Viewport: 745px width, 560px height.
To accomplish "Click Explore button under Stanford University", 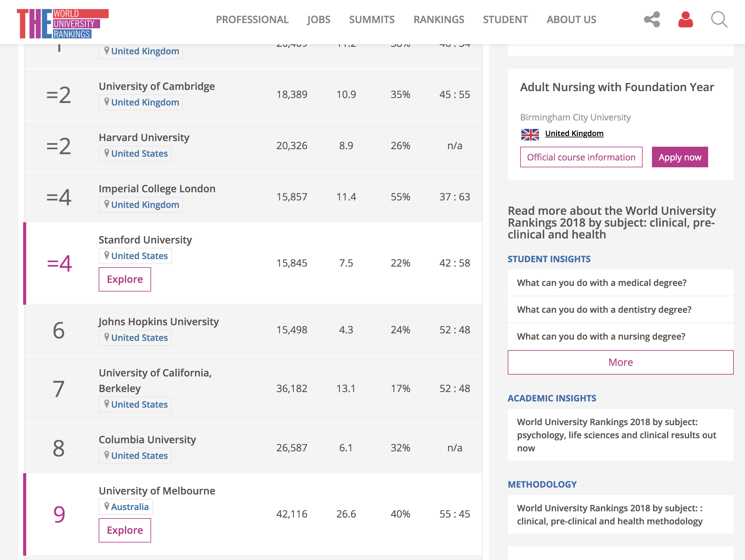I will (x=125, y=279).
